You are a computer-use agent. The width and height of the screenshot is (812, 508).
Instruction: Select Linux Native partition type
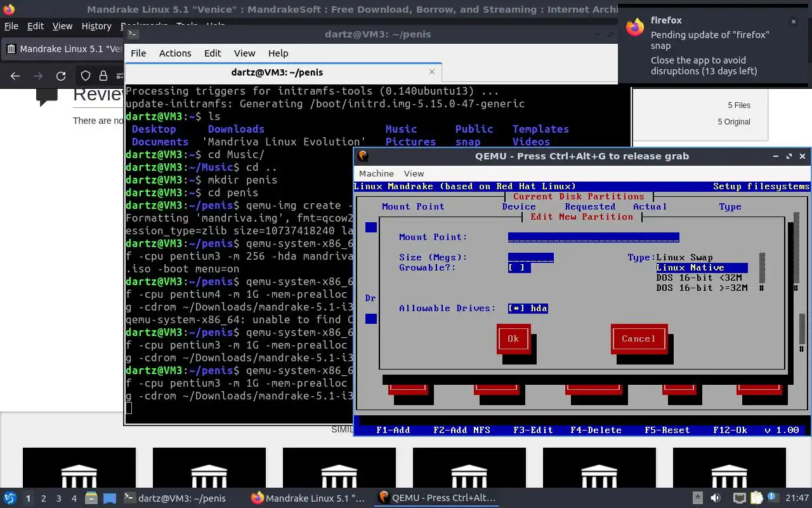coord(702,267)
